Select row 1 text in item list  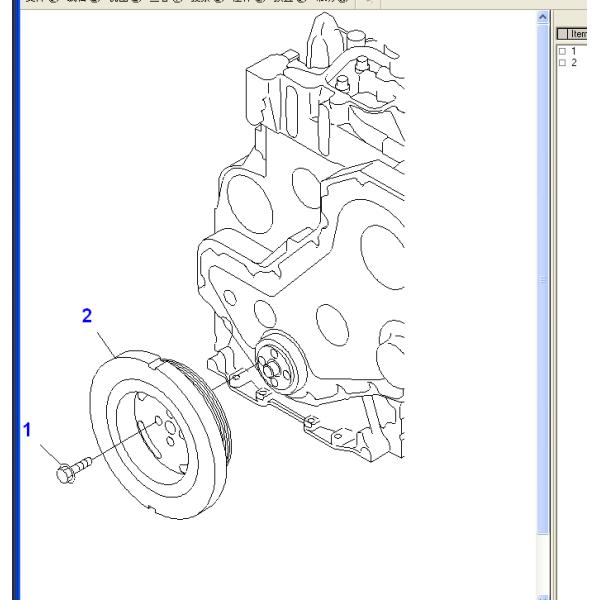click(x=573, y=51)
